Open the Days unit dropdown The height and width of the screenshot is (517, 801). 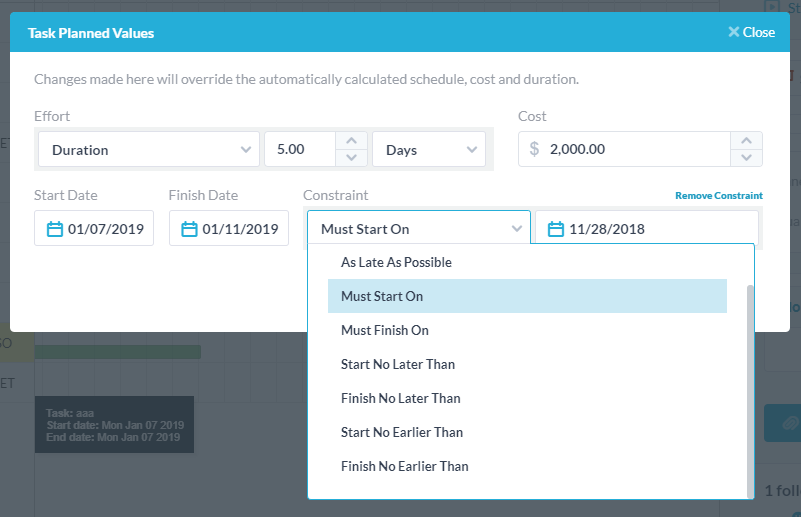(428, 150)
